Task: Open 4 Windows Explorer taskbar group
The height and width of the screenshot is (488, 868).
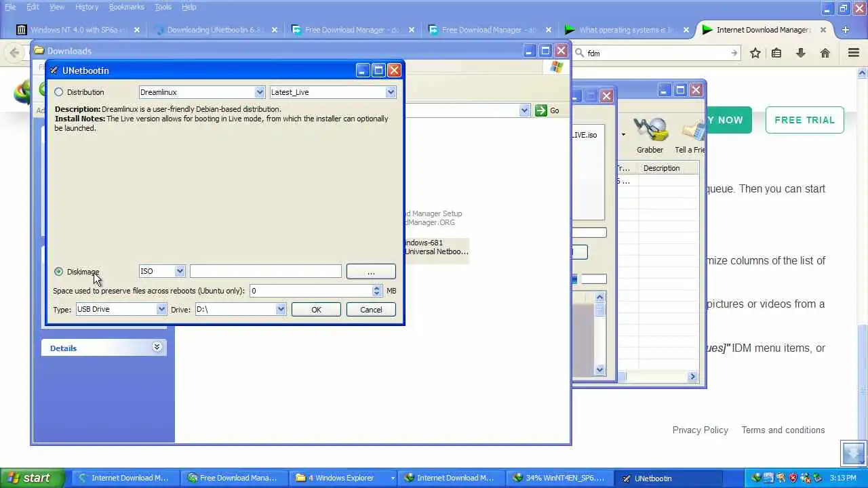Action: [x=342, y=478]
